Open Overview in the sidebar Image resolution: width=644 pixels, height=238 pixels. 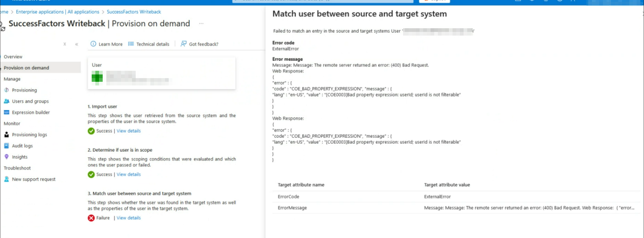pos(13,57)
